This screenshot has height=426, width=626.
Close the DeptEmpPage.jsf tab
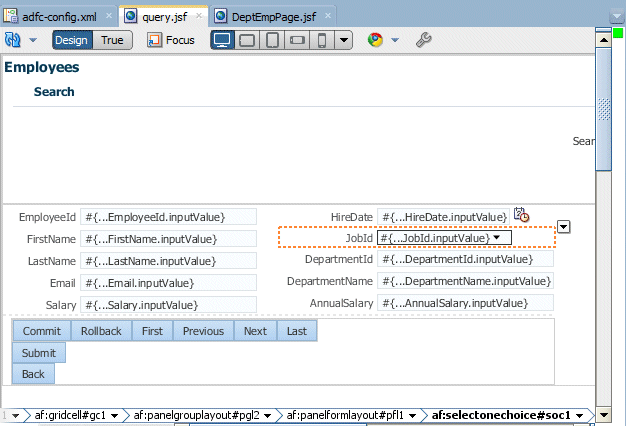tap(328, 16)
